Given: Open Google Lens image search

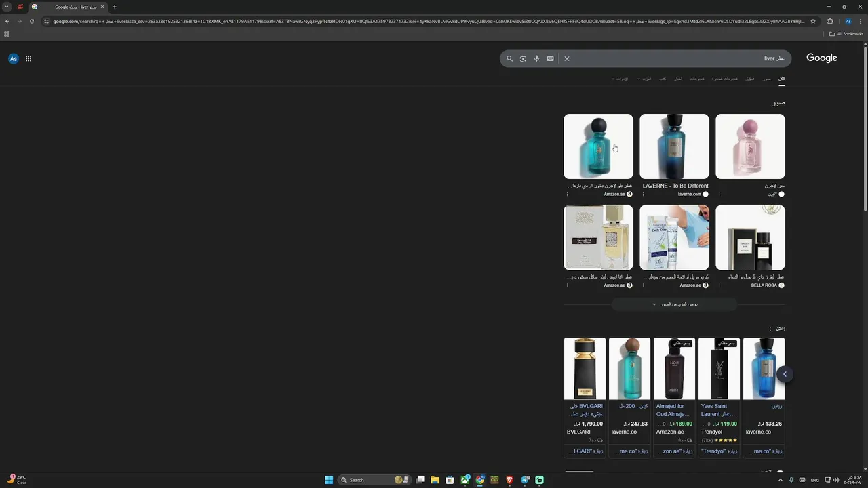Looking at the screenshot, I should 523,58.
